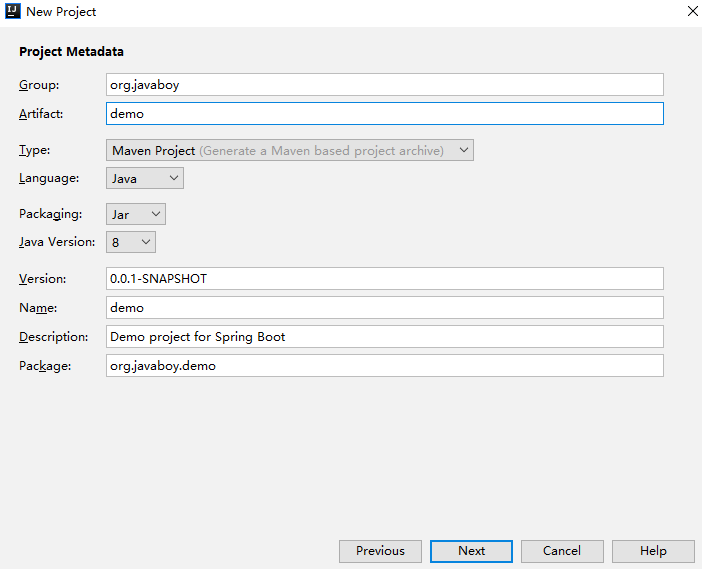Screen dimensions: 702x569
Task: Click the Package label
Action: click(45, 366)
